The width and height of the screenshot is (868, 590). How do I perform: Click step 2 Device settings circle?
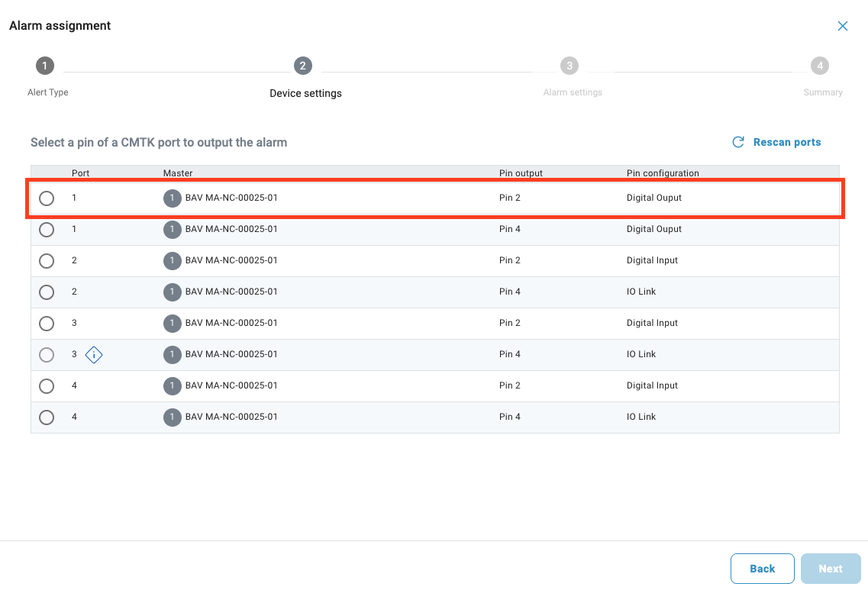pyautogui.click(x=303, y=66)
